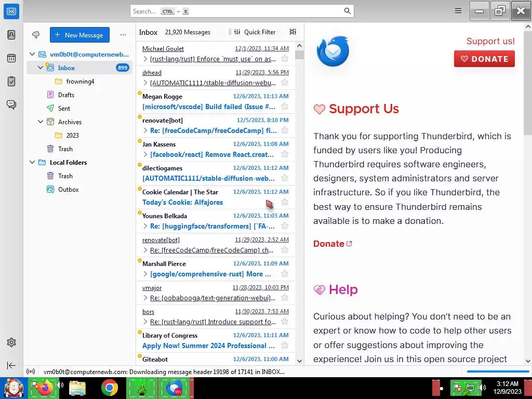Screen dimensions: 532x399
Task: Expand the bors rust-lang thread
Action: point(145,322)
